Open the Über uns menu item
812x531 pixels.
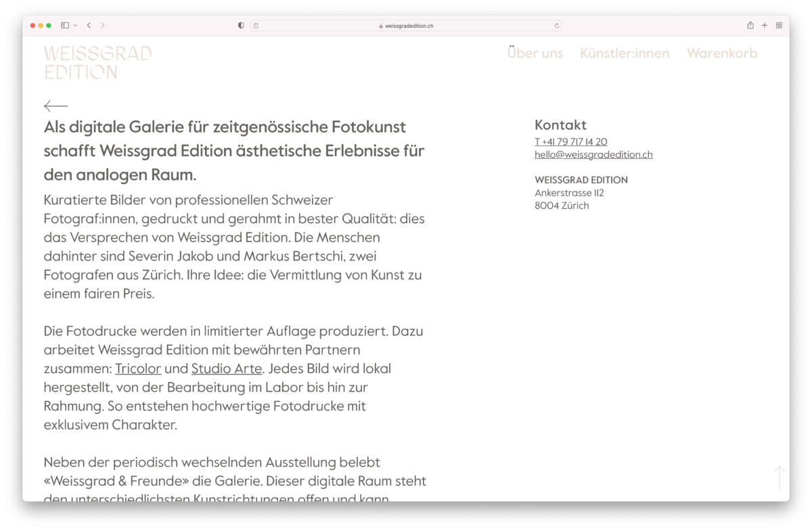coord(535,53)
